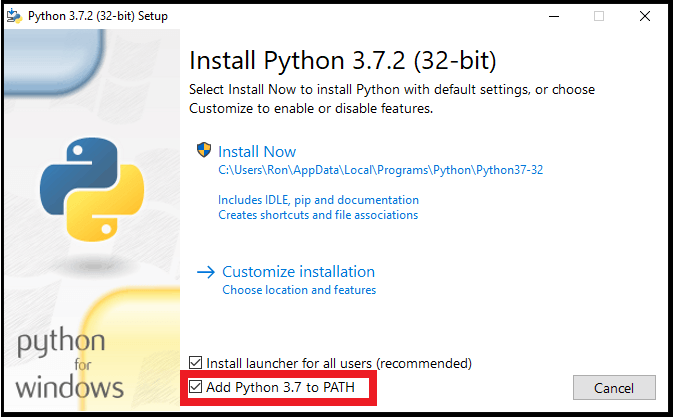This screenshot has width=674, height=419.
Task: Click the window title bar text
Action: (x=97, y=16)
